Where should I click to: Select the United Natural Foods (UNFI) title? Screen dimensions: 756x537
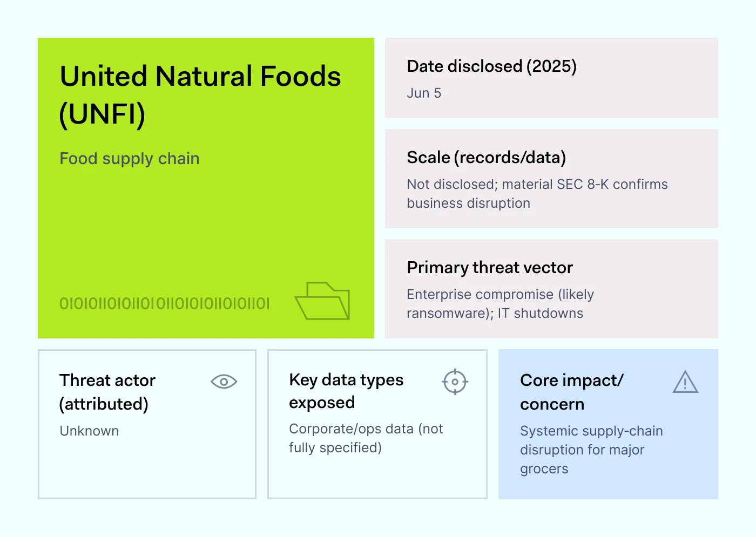pyautogui.click(x=200, y=95)
